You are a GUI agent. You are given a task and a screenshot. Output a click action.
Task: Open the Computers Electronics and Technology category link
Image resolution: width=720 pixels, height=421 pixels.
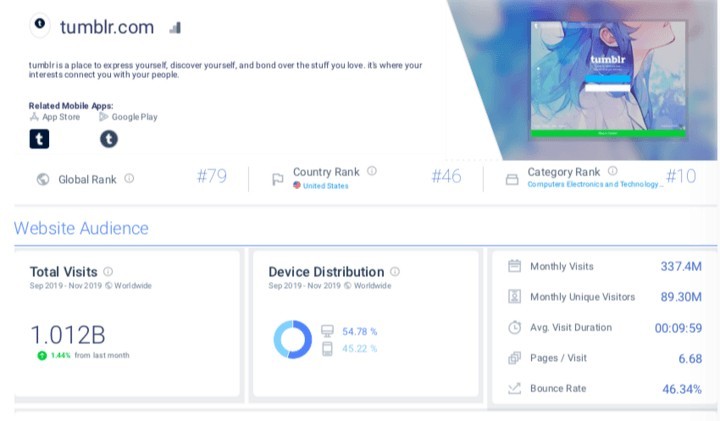pos(595,184)
